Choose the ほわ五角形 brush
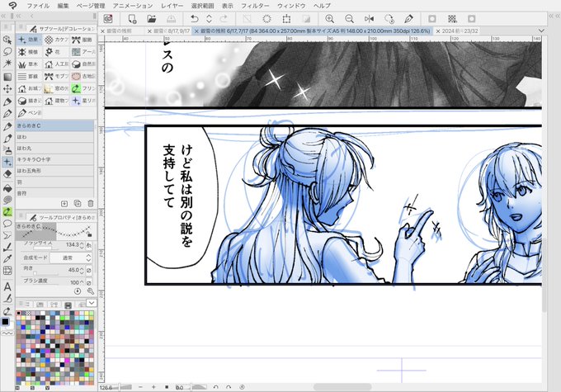 (54, 171)
